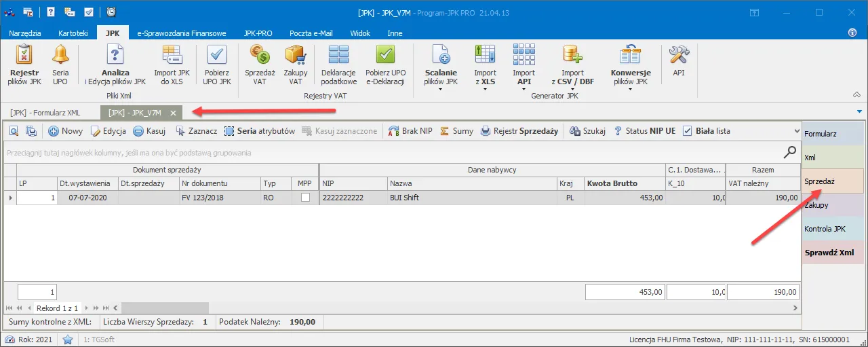This screenshot has width=868, height=347.
Task: Switch to [JPK] - Formularz XML document tab
Action: (x=45, y=113)
